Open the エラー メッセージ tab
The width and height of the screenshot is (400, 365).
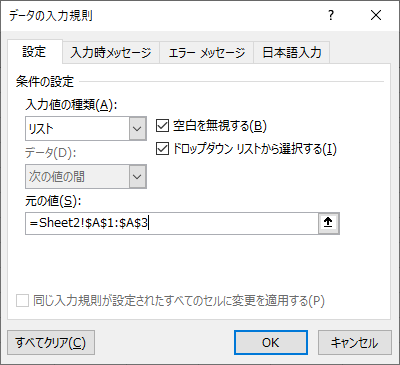(x=207, y=53)
